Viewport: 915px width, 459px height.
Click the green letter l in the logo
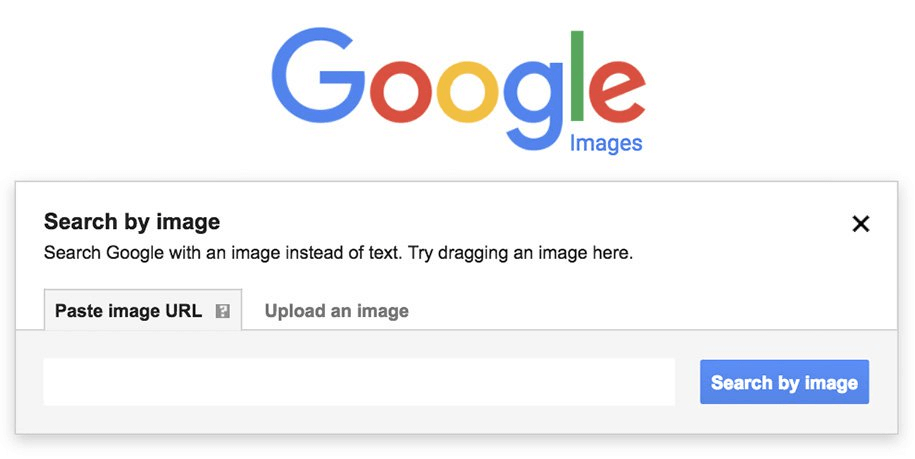point(577,76)
